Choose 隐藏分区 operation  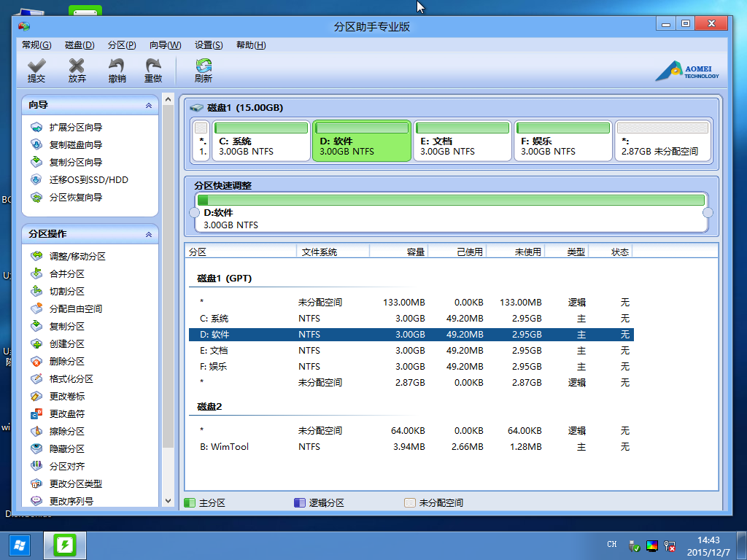[x=58, y=448]
